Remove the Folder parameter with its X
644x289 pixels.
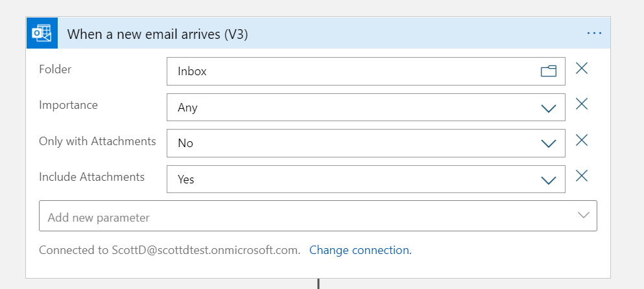[582, 68]
